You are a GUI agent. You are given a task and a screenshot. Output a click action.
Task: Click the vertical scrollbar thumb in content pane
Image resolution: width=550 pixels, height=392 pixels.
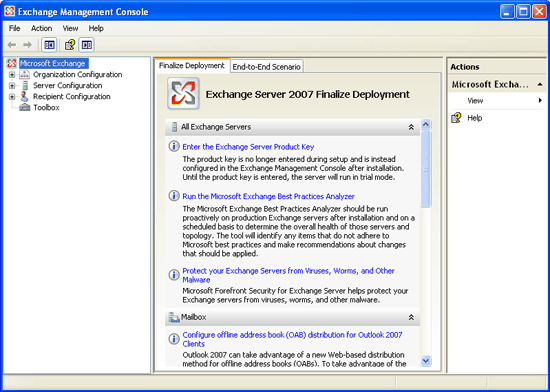pyautogui.click(x=426, y=169)
